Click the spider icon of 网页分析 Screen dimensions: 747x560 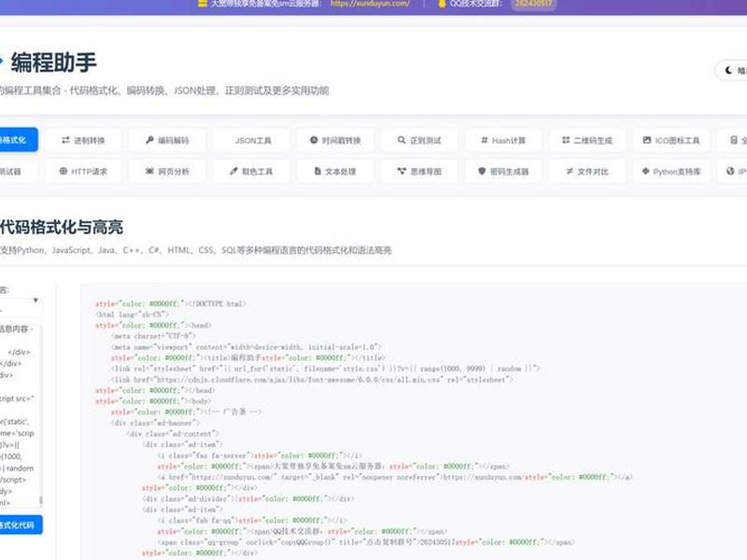(149, 171)
